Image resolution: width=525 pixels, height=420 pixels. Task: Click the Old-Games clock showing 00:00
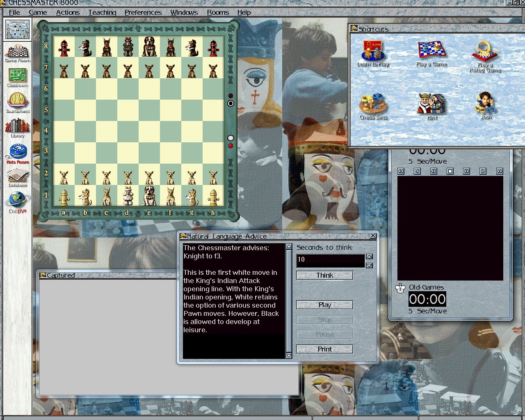(427, 299)
